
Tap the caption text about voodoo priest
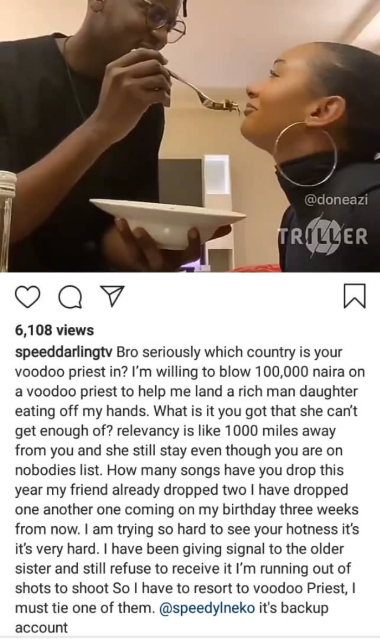pos(188,489)
